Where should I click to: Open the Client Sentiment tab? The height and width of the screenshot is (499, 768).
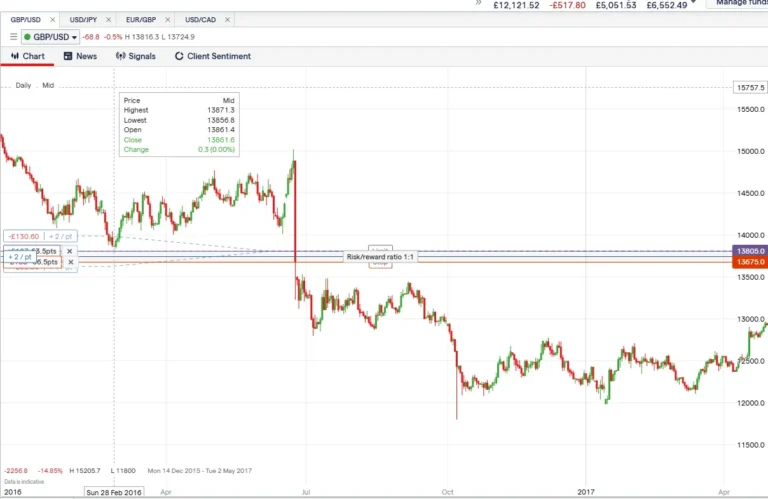coord(213,56)
